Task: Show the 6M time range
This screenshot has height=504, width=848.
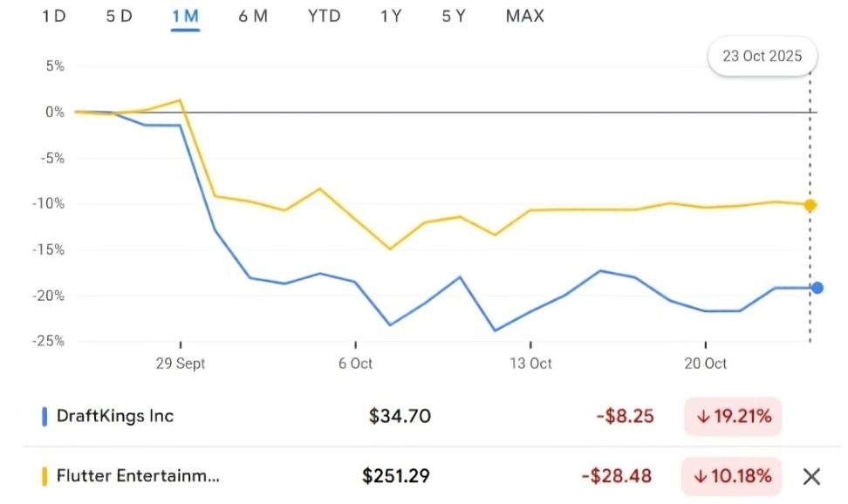Action: tap(253, 16)
